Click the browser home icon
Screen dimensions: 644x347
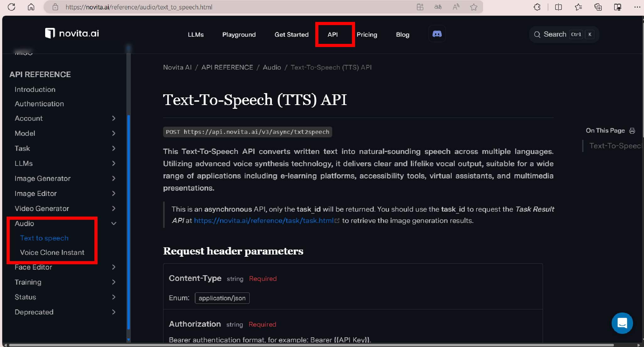click(31, 7)
